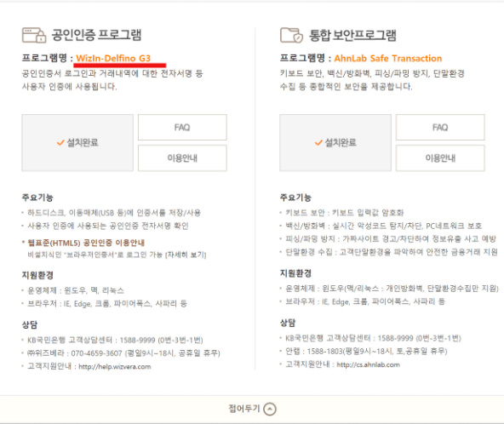Click 상담 heading in certificate column
This screenshot has height=424, width=504.
click(x=30, y=324)
